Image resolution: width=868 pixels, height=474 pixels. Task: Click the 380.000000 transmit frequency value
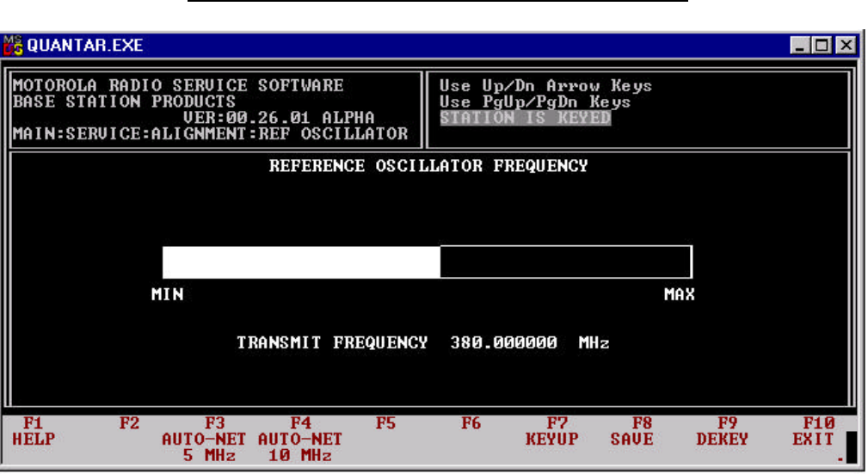(503, 342)
